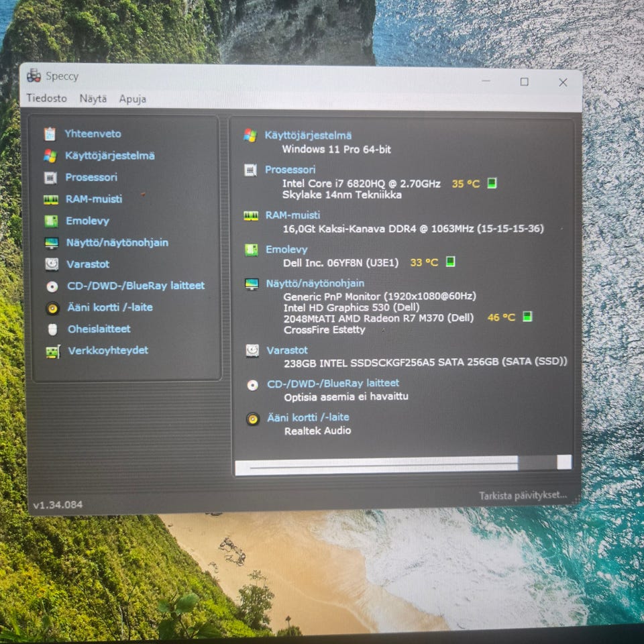Select the CD-/DWD-/BlueRay disc icon in sidebar
The image size is (644, 644).
click(52, 286)
